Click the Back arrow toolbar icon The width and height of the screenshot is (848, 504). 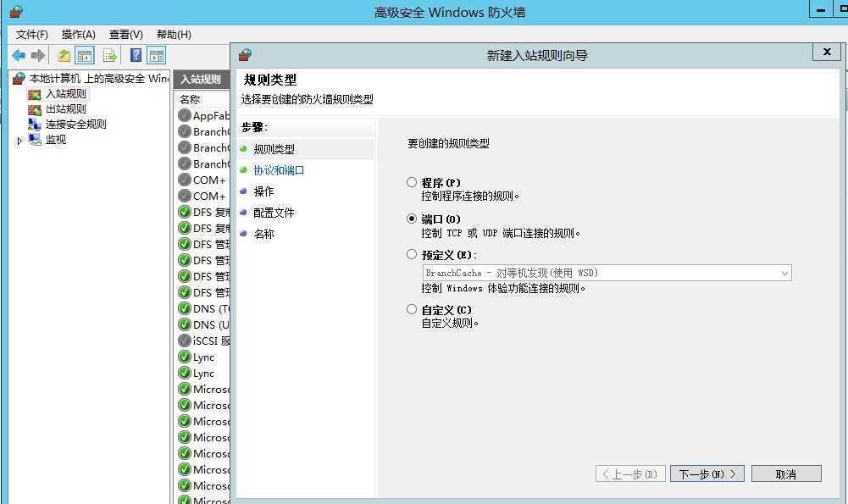[x=19, y=55]
